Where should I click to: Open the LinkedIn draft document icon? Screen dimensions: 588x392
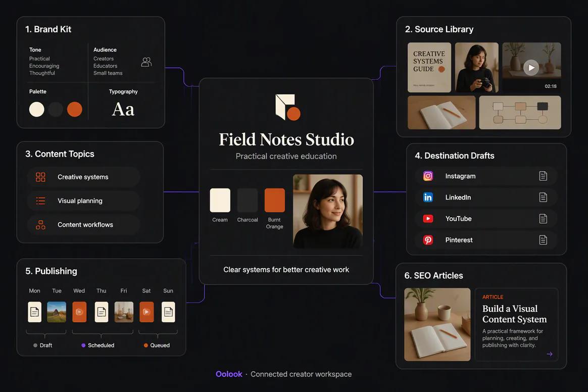(x=543, y=198)
